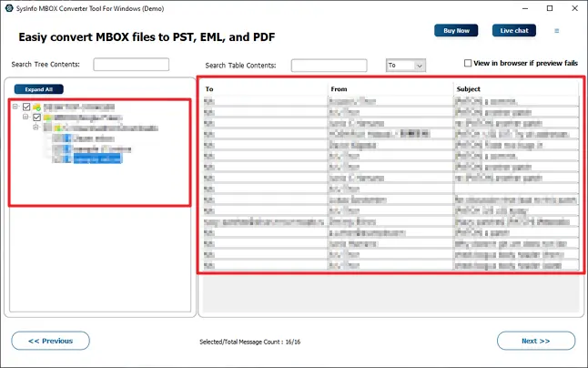The height and width of the screenshot is (368, 588).
Task: Focus the Search Tree Contents field
Action: tap(131, 64)
